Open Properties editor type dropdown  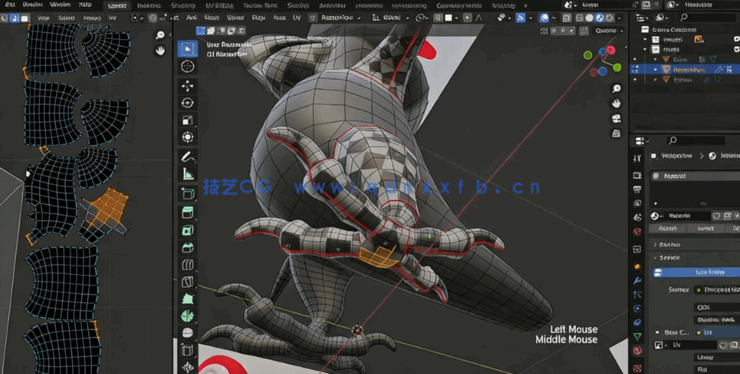(642, 141)
